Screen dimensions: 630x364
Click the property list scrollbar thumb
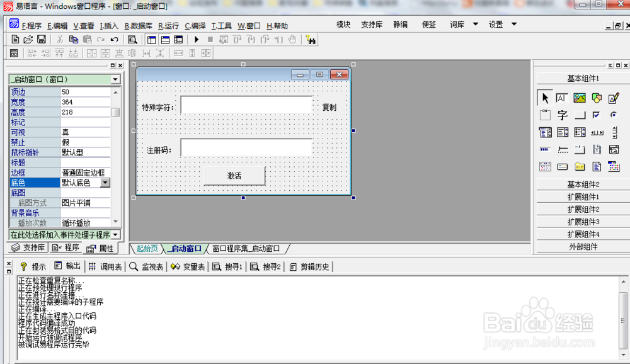pyautogui.click(x=115, y=112)
